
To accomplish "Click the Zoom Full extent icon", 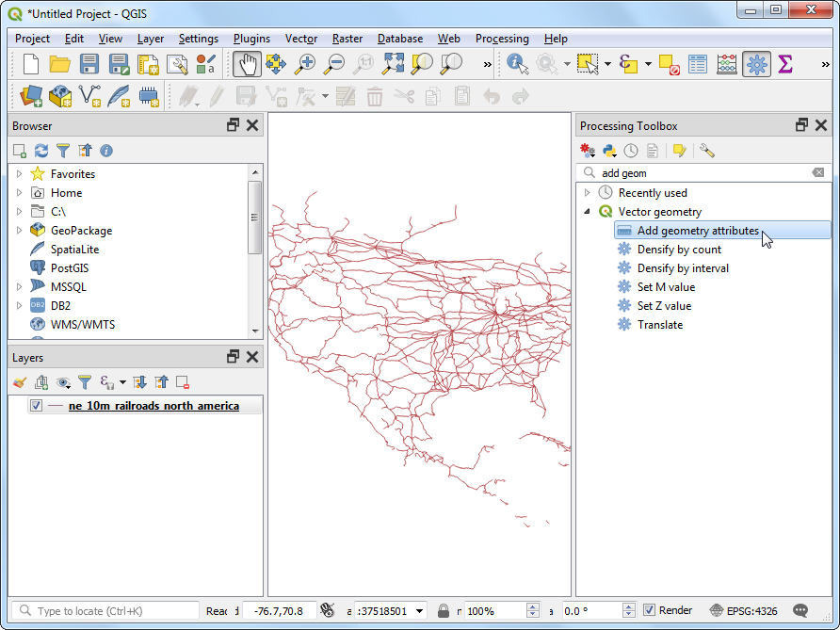I will (x=394, y=64).
